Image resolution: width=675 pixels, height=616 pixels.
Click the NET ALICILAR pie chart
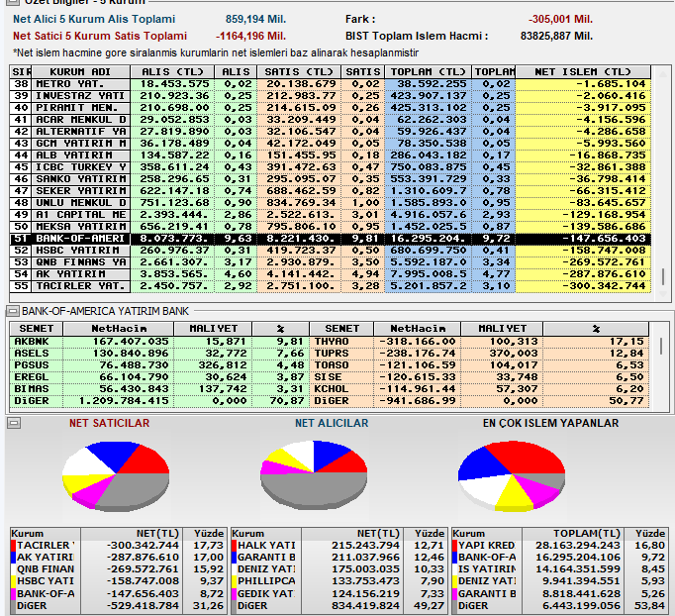pyautogui.click(x=314, y=473)
